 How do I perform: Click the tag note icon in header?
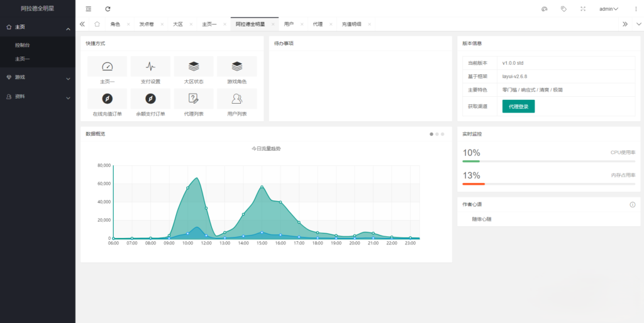click(x=563, y=9)
